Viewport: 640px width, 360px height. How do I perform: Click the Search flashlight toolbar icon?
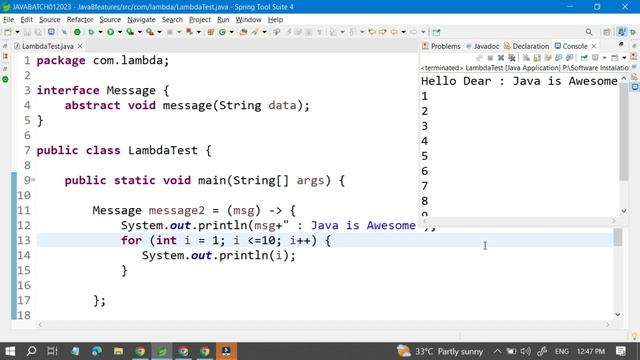tap(255, 32)
